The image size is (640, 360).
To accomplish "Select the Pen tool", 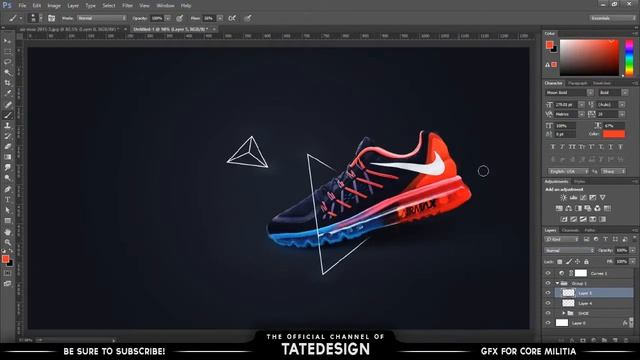I will click(x=7, y=189).
